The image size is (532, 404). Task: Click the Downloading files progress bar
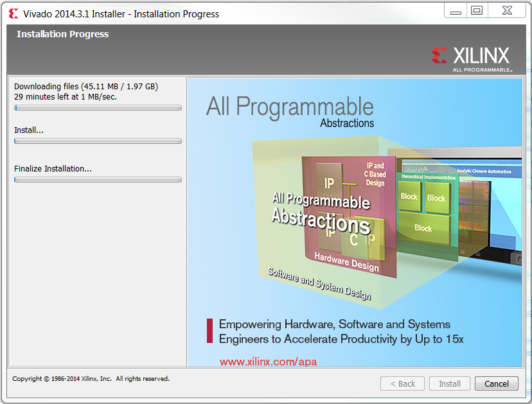pyautogui.click(x=98, y=108)
